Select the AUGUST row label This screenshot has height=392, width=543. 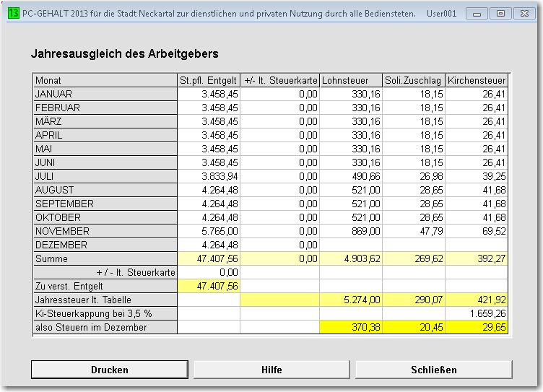coord(105,190)
